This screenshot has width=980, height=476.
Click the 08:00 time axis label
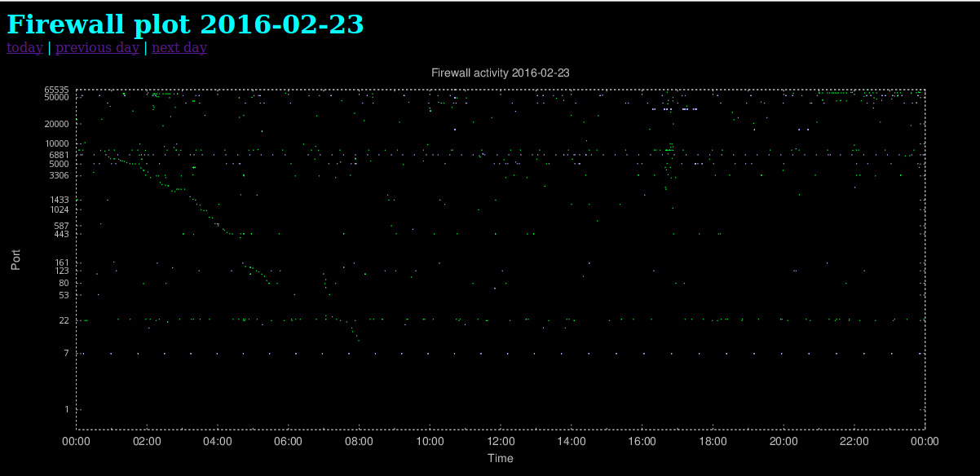tap(359, 441)
